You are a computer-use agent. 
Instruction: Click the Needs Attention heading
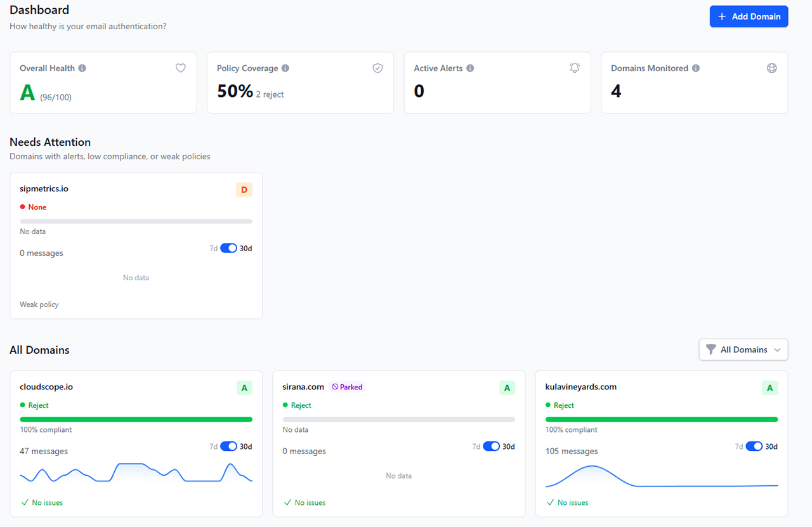[50, 142]
